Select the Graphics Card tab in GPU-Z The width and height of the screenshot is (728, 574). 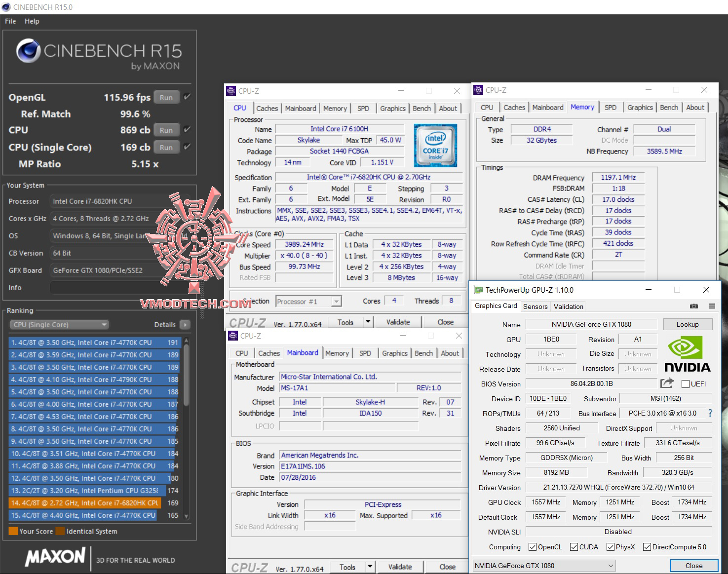click(496, 306)
